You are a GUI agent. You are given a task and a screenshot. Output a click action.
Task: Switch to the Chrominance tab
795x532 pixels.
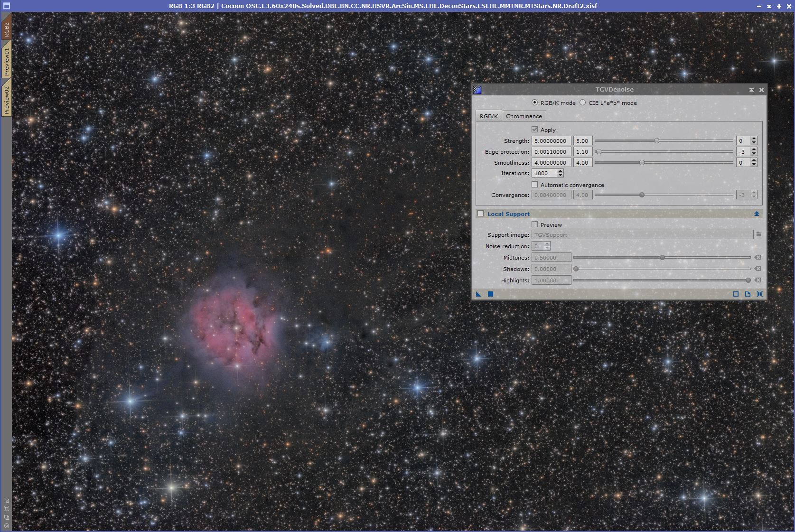(x=524, y=116)
